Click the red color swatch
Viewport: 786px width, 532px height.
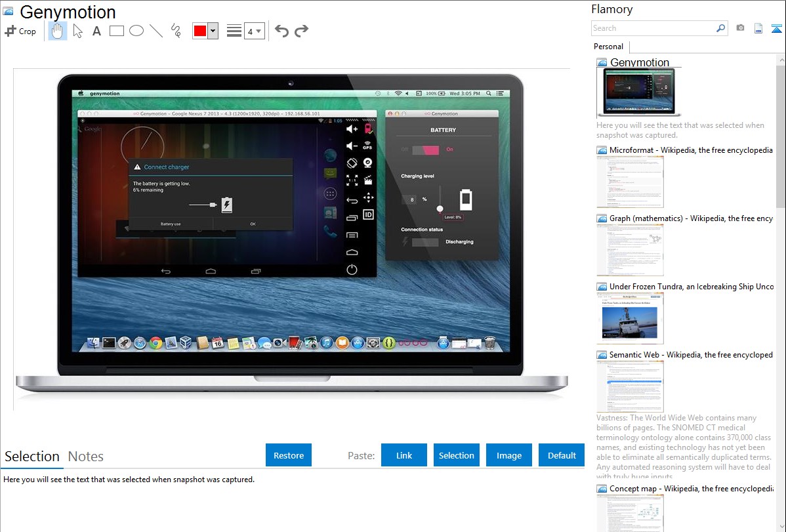pos(200,31)
